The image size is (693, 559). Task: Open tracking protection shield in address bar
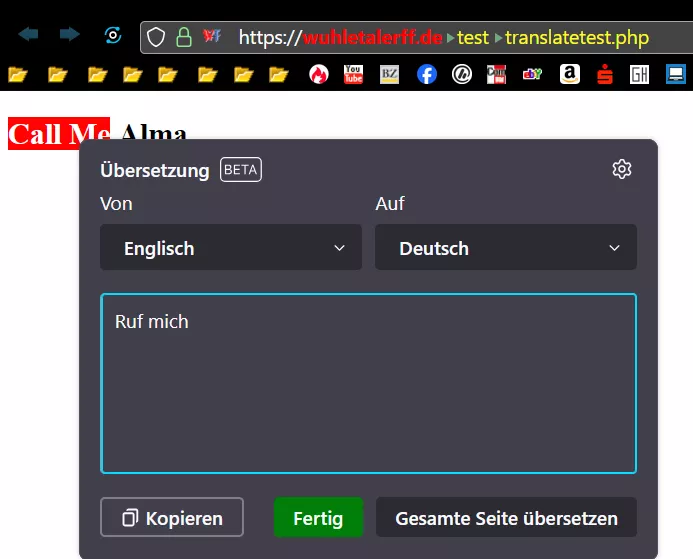[156, 37]
